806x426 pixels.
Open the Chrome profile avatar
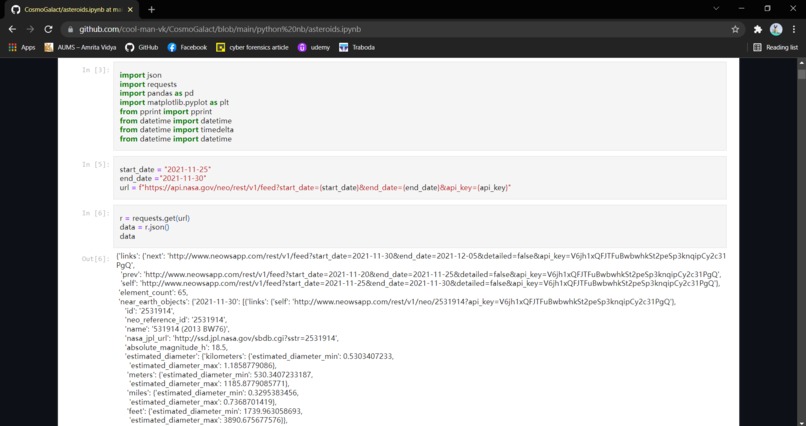(x=776, y=29)
